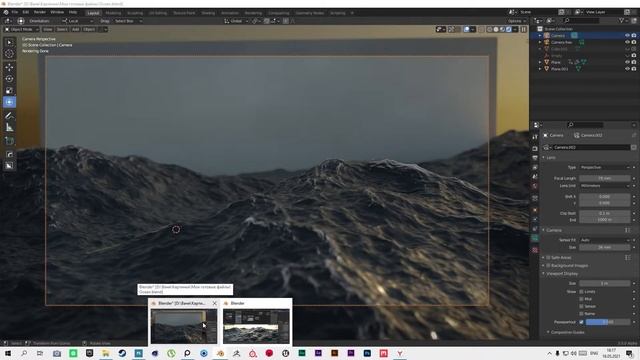Hide Plane.001 in viewport with eye icon

627,69
